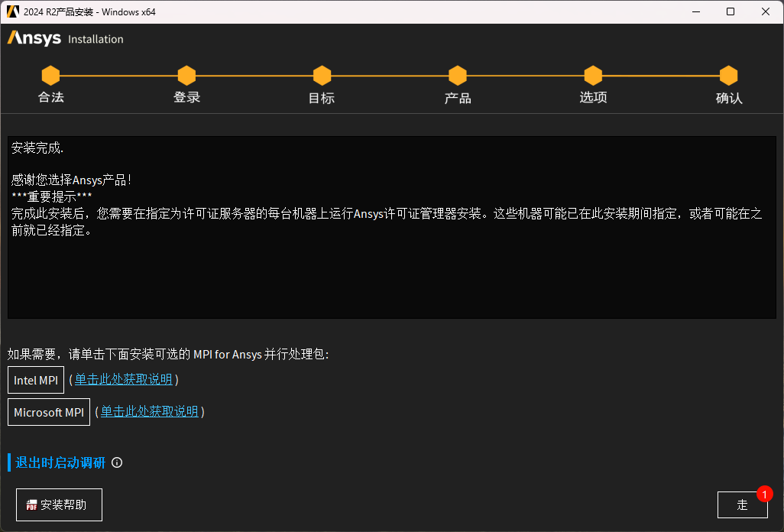
Task: Install Intel MPI via its button
Action: pyautogui.click(x=36, y=380)
